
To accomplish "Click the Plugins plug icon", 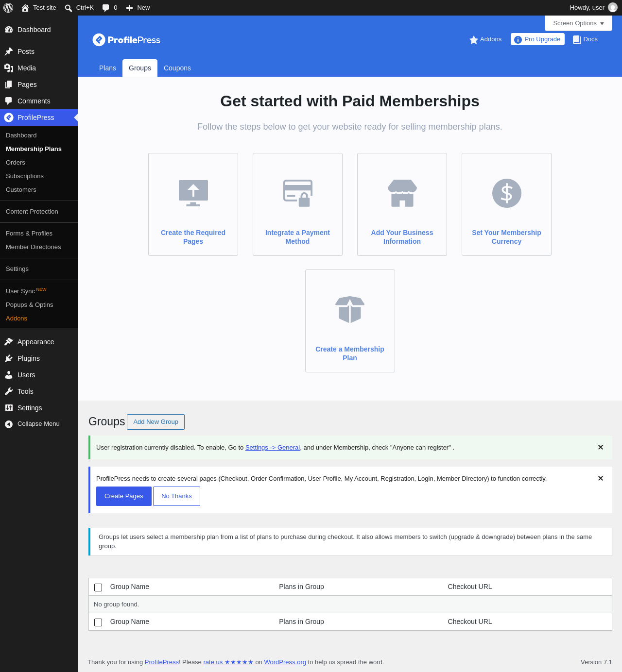I will [x=9, y=358].
